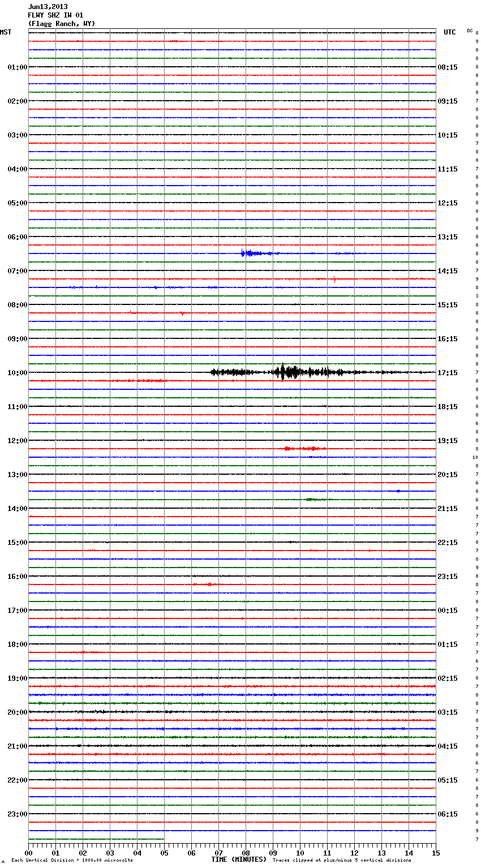
Task: Click the 16:15 UTC time label
Action: [448, 339]
